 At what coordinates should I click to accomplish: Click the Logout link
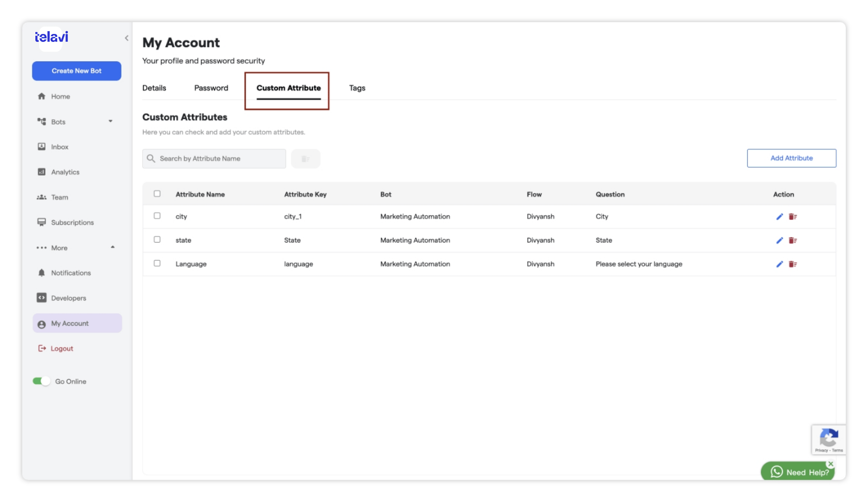click(62, 349)
